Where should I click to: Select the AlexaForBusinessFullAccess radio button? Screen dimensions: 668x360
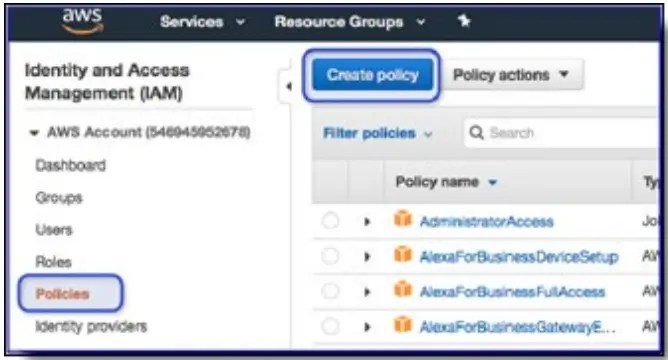click(330, 291)
